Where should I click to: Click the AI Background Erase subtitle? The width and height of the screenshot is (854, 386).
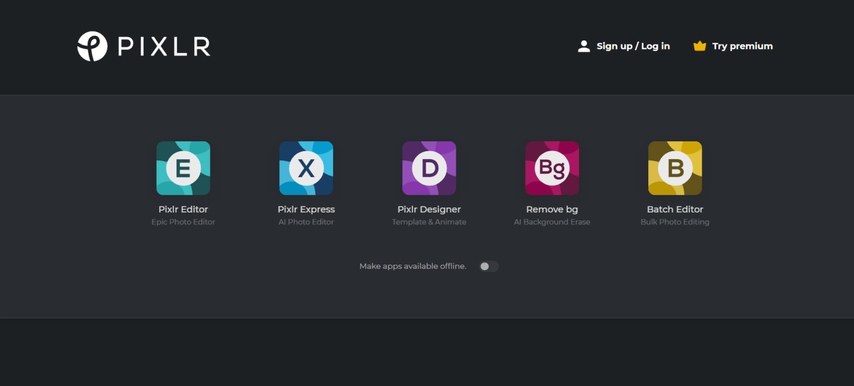[552, 222]
